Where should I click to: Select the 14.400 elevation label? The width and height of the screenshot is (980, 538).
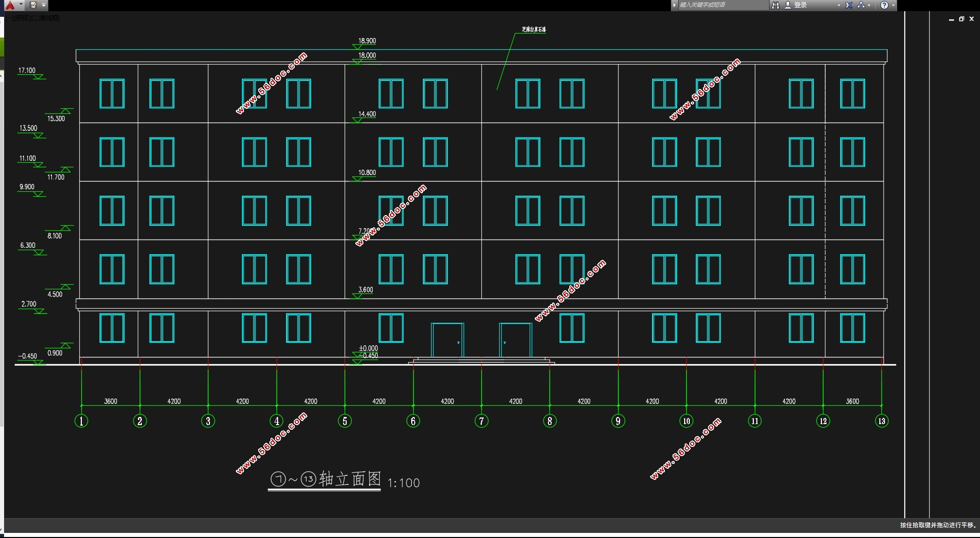pos(367,114)
